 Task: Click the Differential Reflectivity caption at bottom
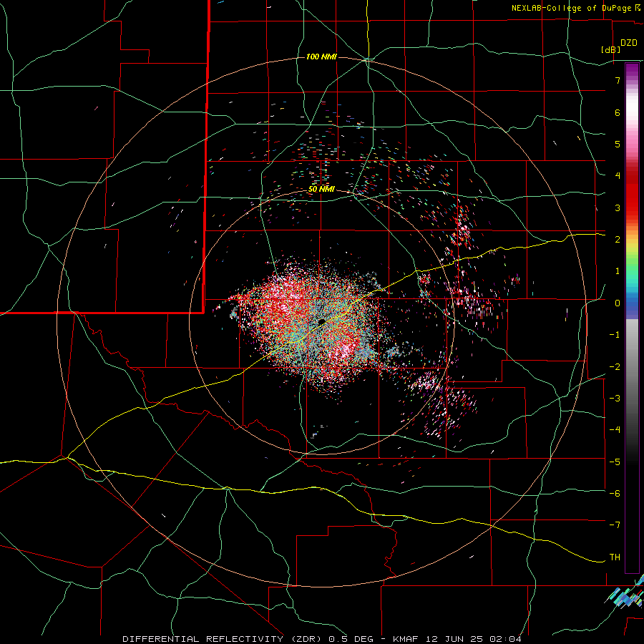pyautogui.click(x=322, y=639)
